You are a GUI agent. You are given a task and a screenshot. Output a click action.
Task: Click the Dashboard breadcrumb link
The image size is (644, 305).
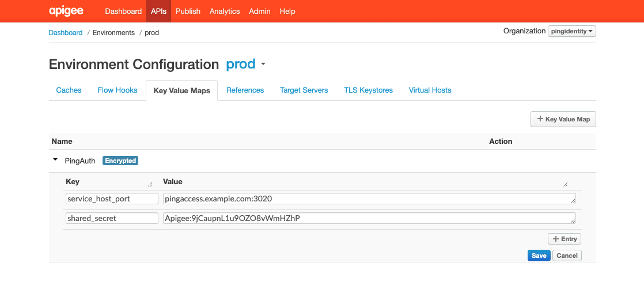click(x=66, y=33)
